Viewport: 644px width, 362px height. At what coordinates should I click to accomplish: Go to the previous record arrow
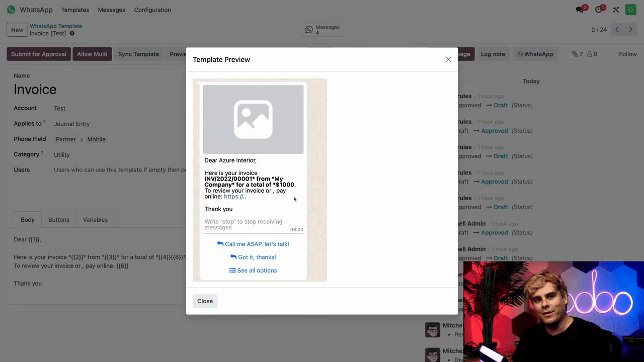[x=617, y=30]
